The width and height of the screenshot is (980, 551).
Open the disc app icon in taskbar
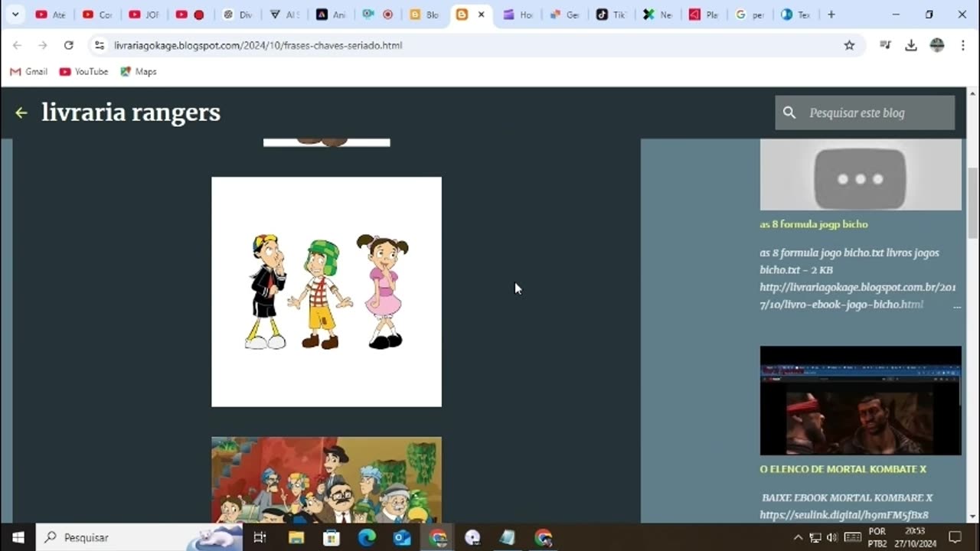point(472,537)
